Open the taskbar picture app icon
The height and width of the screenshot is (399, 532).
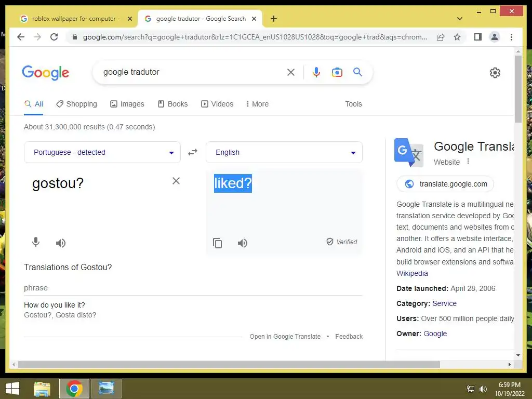coord(106,389)
